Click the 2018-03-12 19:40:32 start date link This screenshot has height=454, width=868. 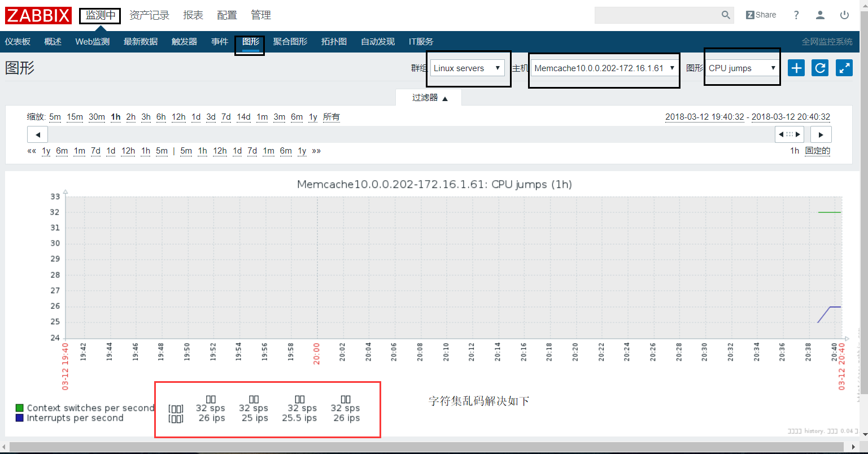click(x=705, y=117)
